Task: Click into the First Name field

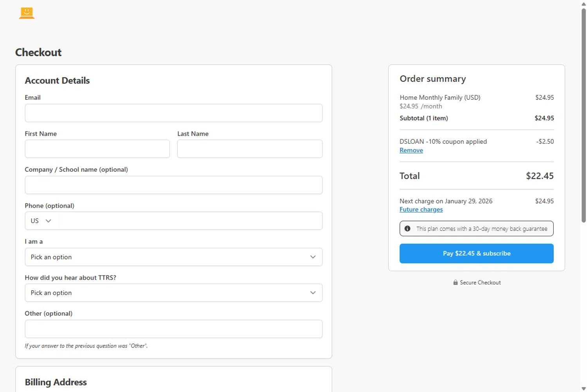Action: click(x=97, y=149)
